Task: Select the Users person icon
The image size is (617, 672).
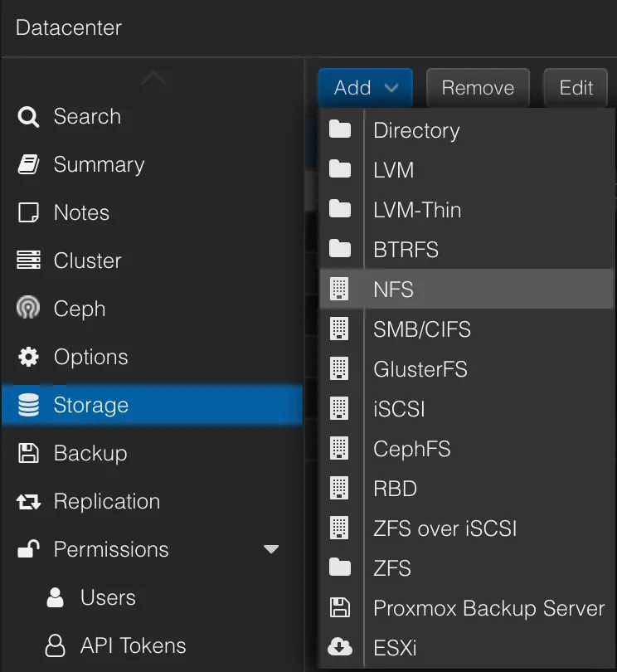Action: pyautogui.click(x=54, y=597)
